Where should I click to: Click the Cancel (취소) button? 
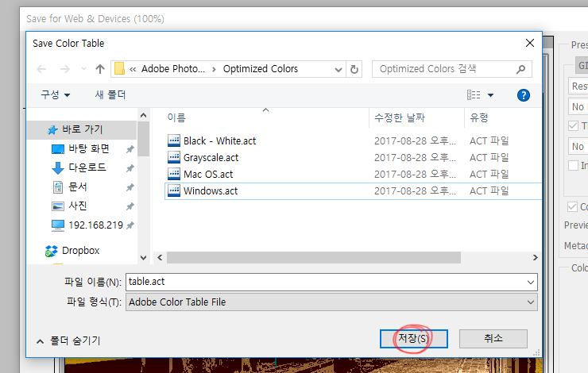pyautogui.click(x=493, y=339)
